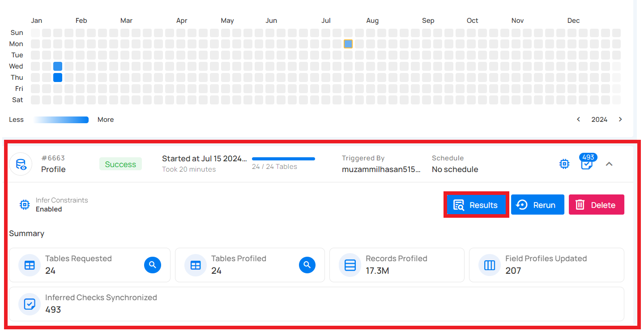Click the Field Profiles Updated columns icon
644x332 pixels.
tap(490, 265)
